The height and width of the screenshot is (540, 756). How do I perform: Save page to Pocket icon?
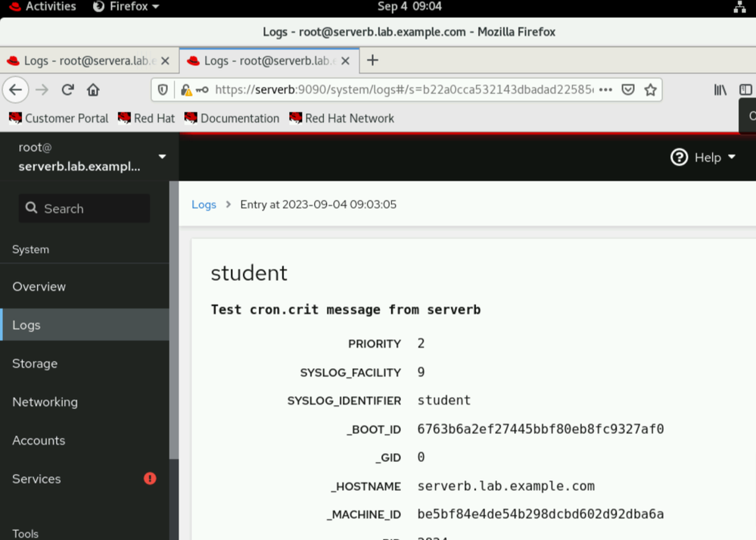click(627, 89)
